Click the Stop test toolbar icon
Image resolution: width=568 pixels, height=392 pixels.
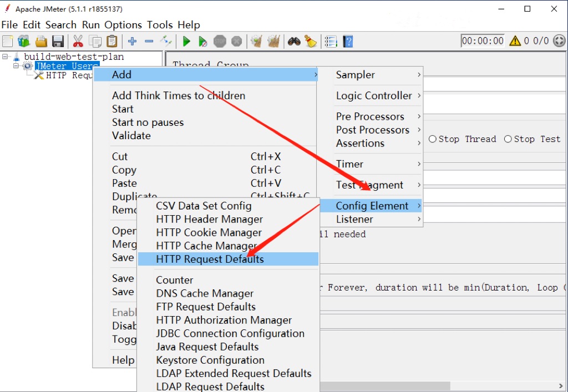220,41
